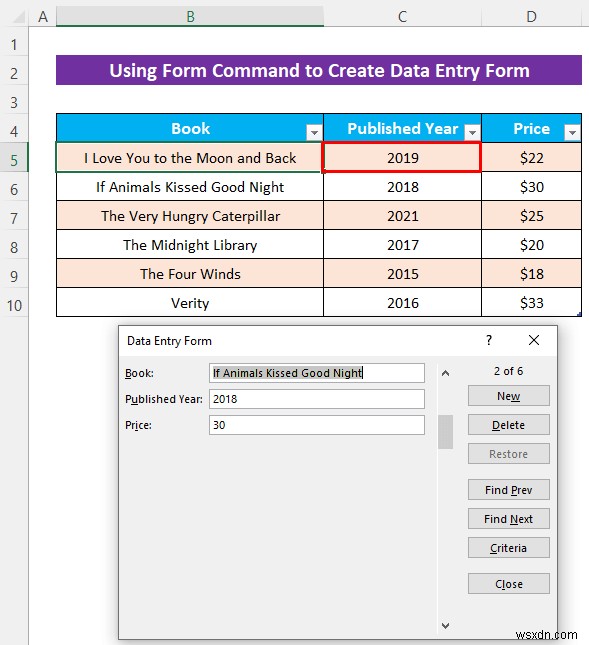Click the Book header cell text
This screenshot has height=645, width=589.
(190, 128)
